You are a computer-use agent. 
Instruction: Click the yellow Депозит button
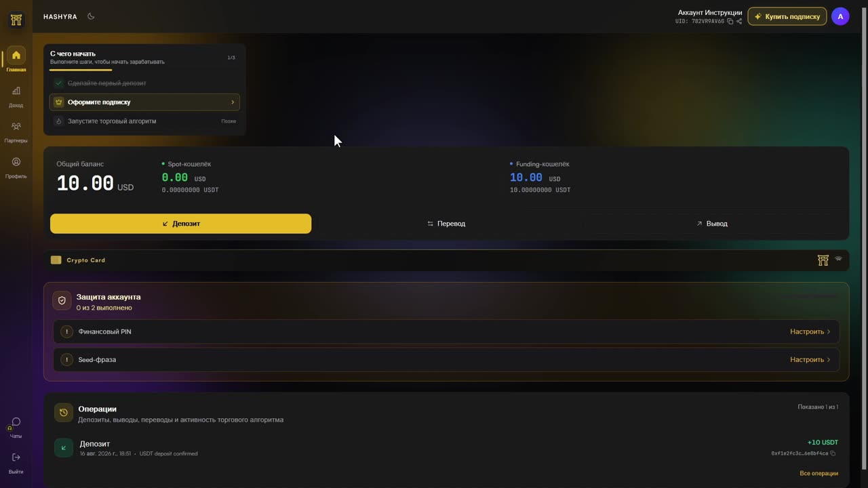(180, 224)
